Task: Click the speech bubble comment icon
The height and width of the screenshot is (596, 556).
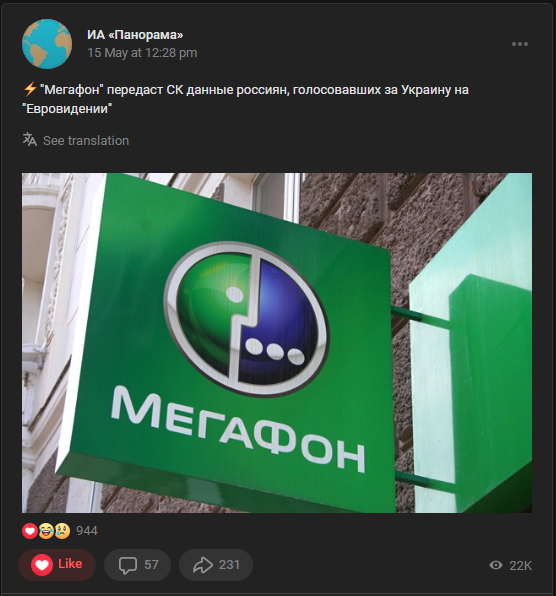Action: pos(128,565)
